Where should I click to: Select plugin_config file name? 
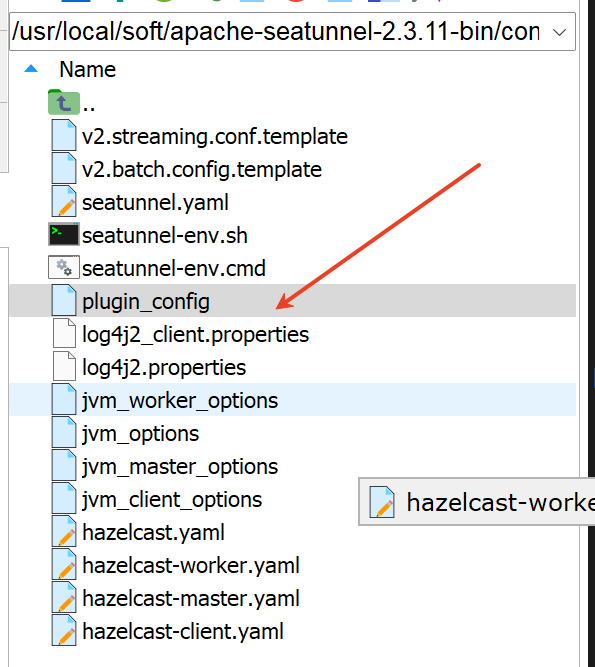coord(146,302)
